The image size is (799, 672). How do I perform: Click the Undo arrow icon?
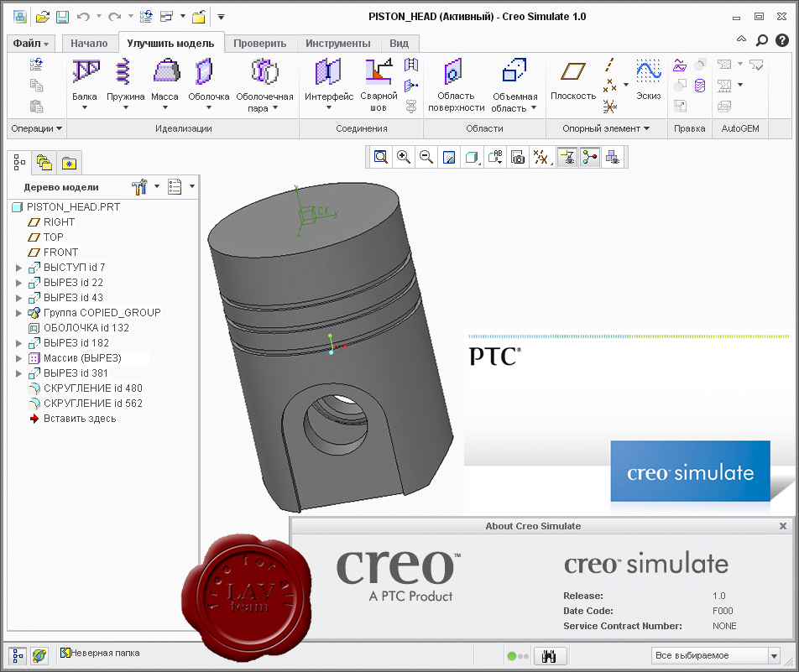pos(83,17)
